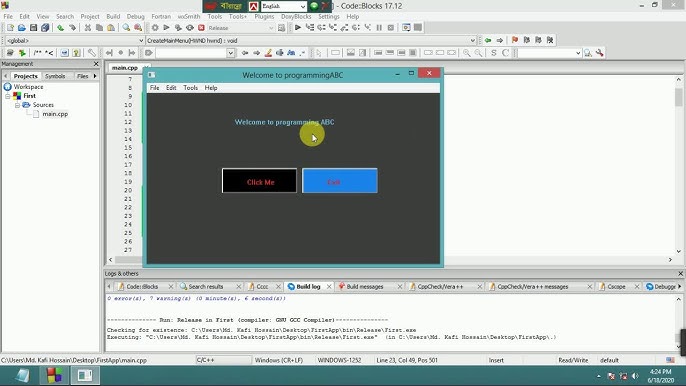686x386 pixels.
Task: Open the Plugins menu
Action: pos(264,17)
